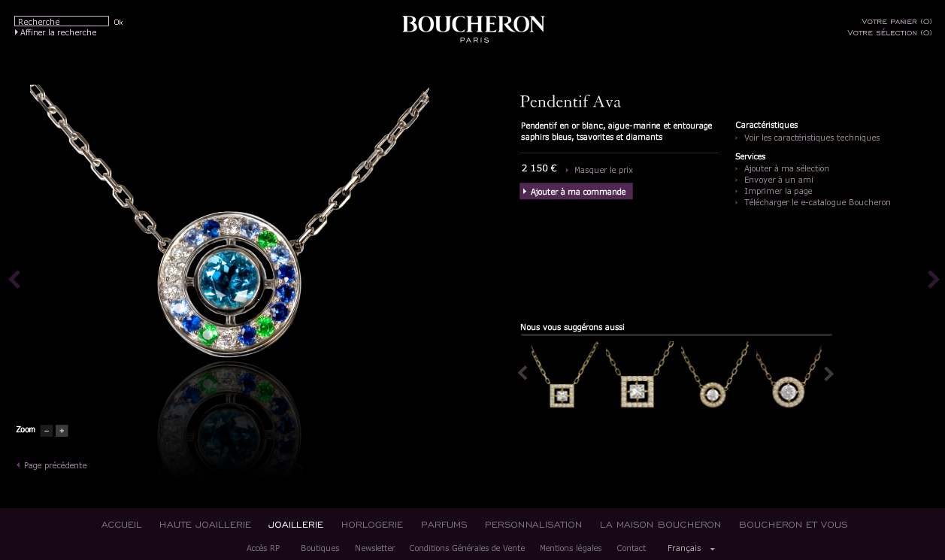Screen dimensions: 945x560
Task: Go to next product with right page arrow
Action: [x=933, y=279]
